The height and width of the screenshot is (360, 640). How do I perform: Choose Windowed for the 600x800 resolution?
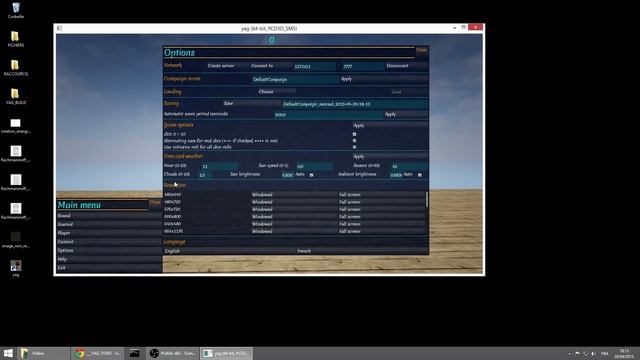point(294,217)
